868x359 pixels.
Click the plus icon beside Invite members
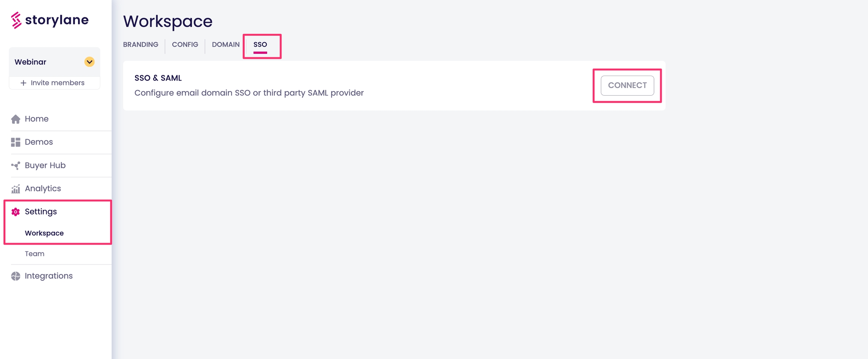coord(23,83)
